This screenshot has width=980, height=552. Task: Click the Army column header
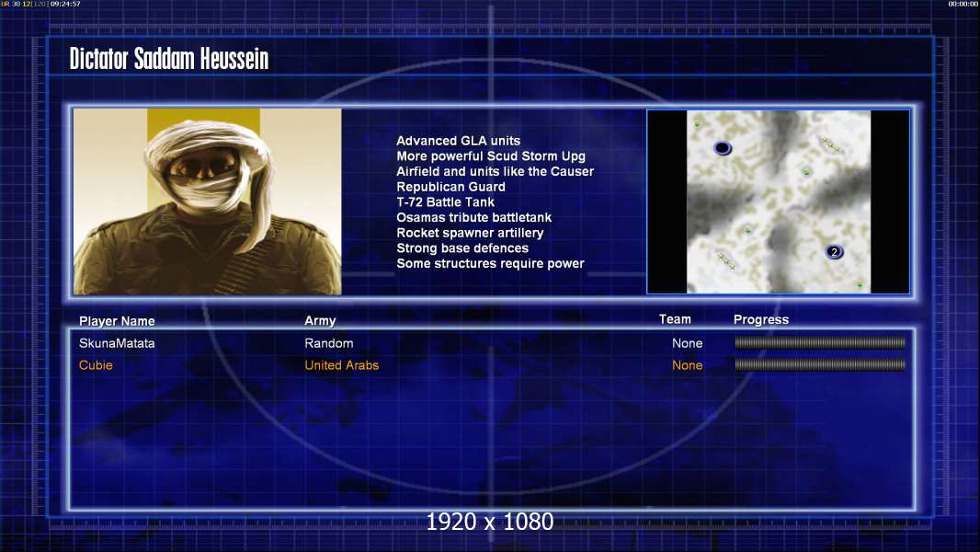[320, 321]
